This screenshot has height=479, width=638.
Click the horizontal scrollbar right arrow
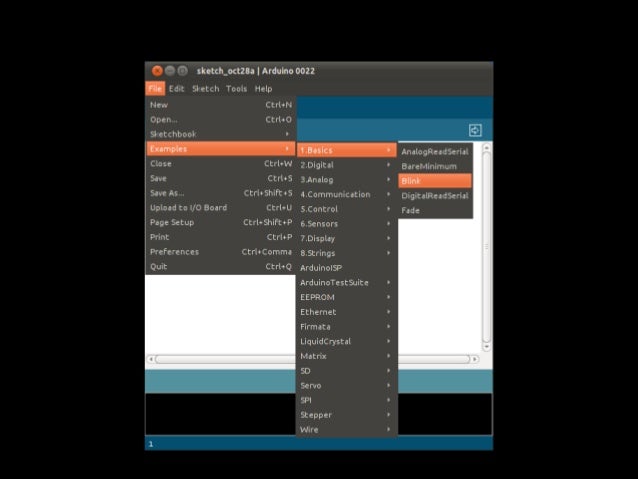[x=474, y=359]
